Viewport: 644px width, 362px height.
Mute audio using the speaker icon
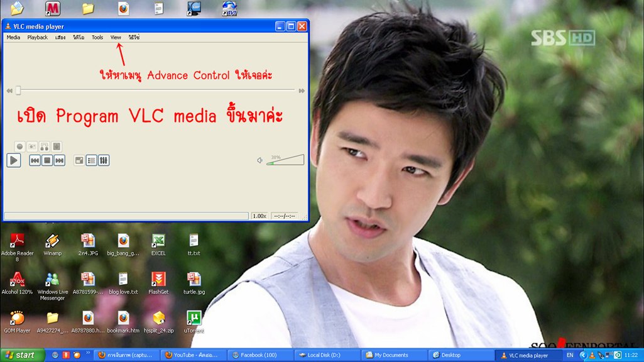(x=259, y=160)
